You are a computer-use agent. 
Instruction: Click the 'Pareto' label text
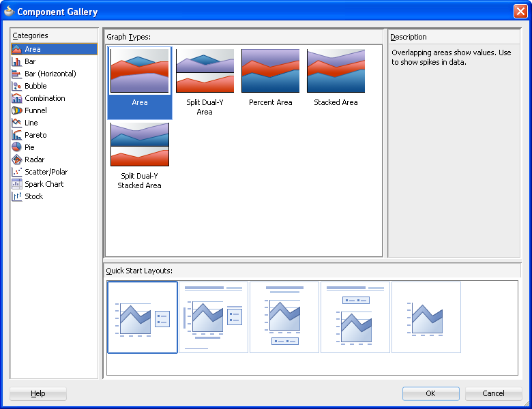pyautogui.click(x=35, y=135)
